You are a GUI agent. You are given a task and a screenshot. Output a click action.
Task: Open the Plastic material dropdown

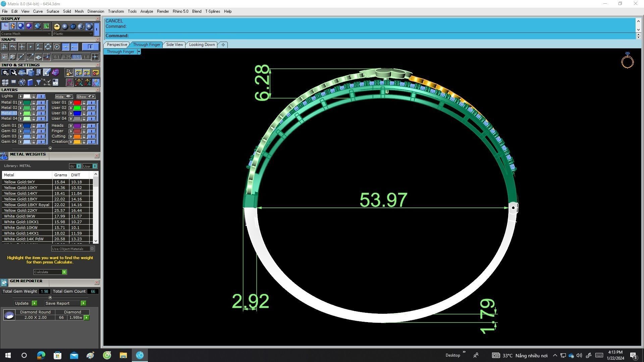pyautogui.click(x=72, y=34)
